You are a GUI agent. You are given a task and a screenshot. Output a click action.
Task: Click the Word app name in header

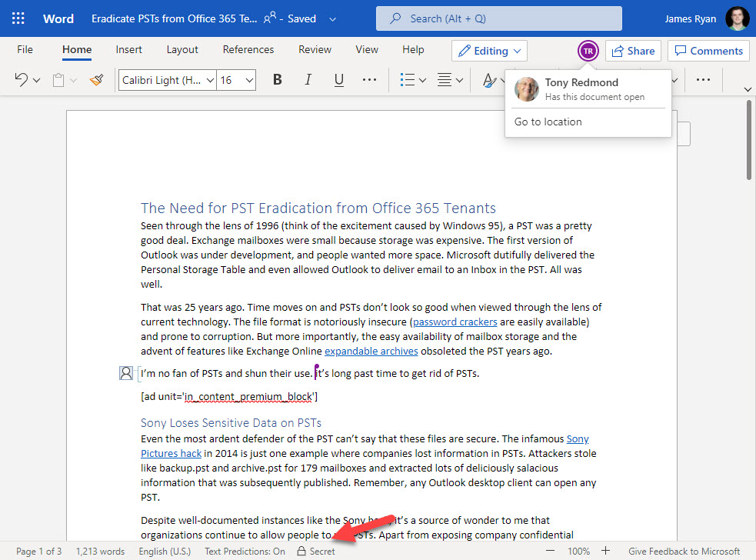[58, 18]
